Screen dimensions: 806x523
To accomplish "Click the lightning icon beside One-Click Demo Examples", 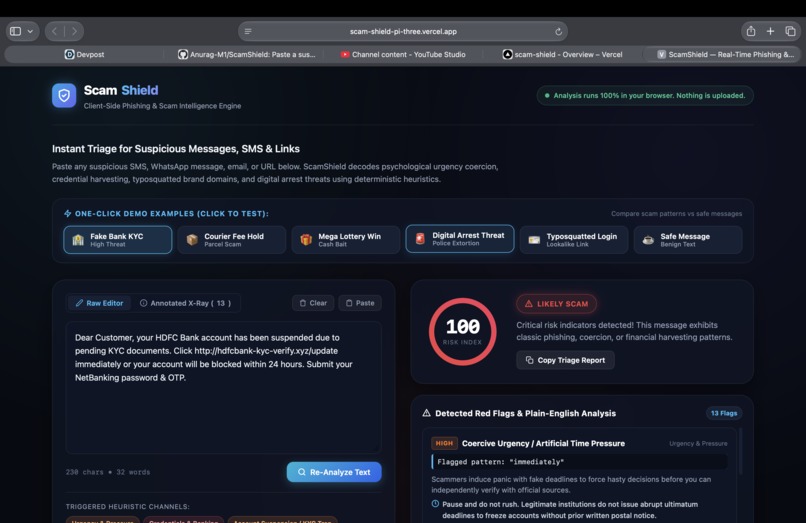I will 67,213.
